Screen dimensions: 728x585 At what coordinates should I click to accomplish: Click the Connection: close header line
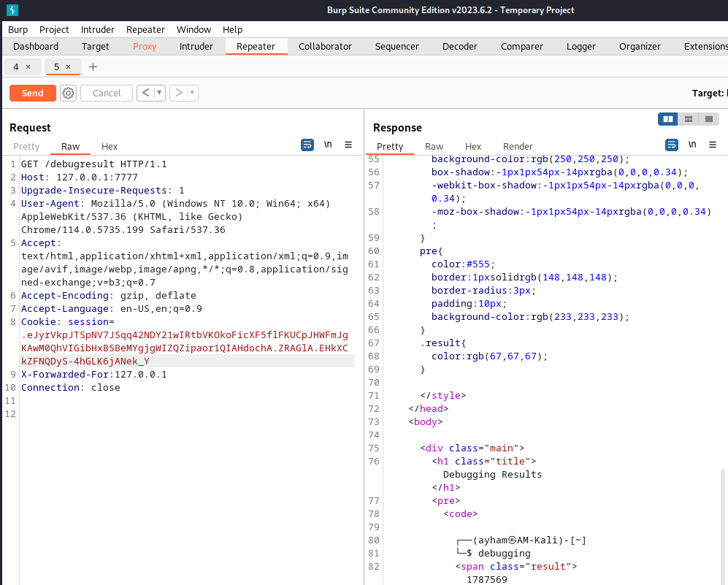(71, 387)
